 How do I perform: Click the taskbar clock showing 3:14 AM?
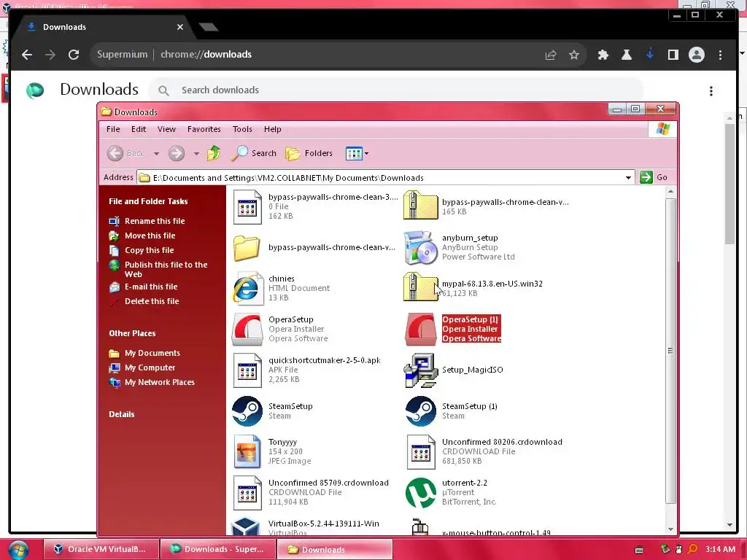click(x=720, y=550)
